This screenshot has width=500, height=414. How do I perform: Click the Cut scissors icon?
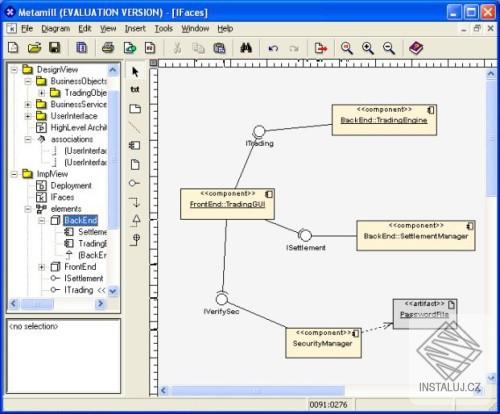(x=177, y=48)
